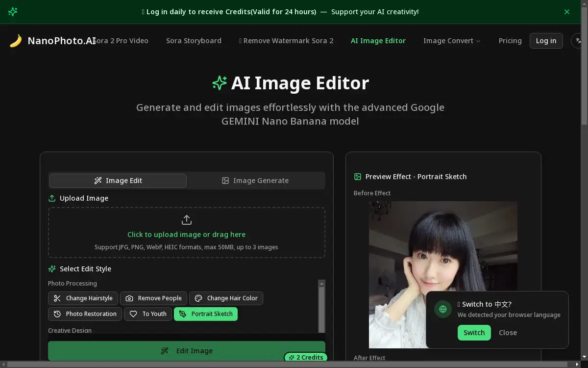
Task: Click the sparkle icon beside AI Image Editor heading
Action: point(220,83)
